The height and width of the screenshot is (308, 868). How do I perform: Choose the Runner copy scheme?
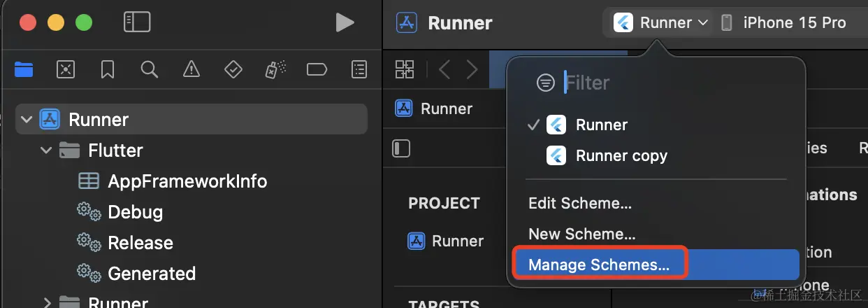(x=621, y=155)
